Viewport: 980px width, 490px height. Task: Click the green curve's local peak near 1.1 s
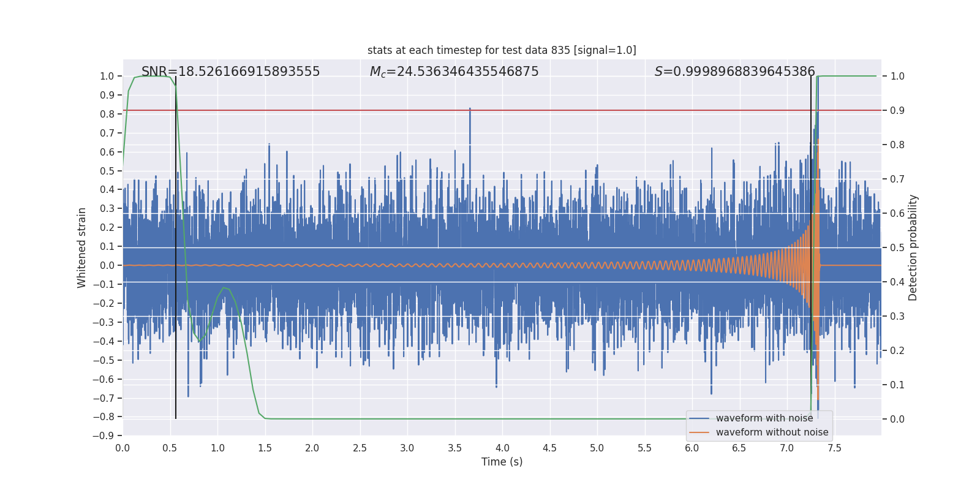(x=224, y=287)
